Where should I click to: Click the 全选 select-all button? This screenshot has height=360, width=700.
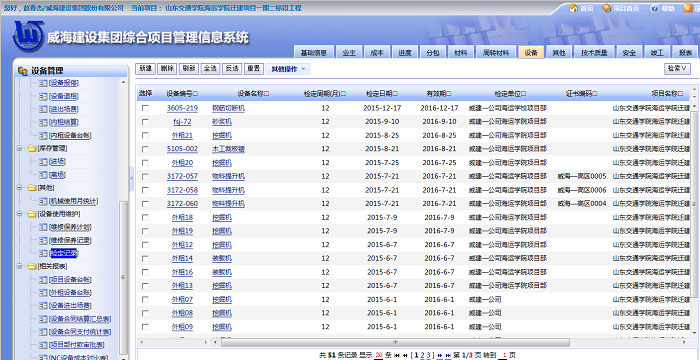point(210,69)
